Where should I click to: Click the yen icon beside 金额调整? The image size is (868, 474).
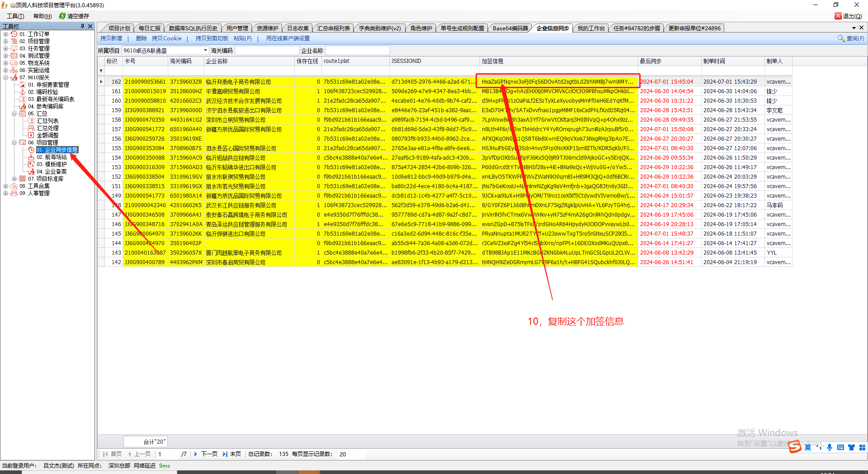(x=31, y=135)
